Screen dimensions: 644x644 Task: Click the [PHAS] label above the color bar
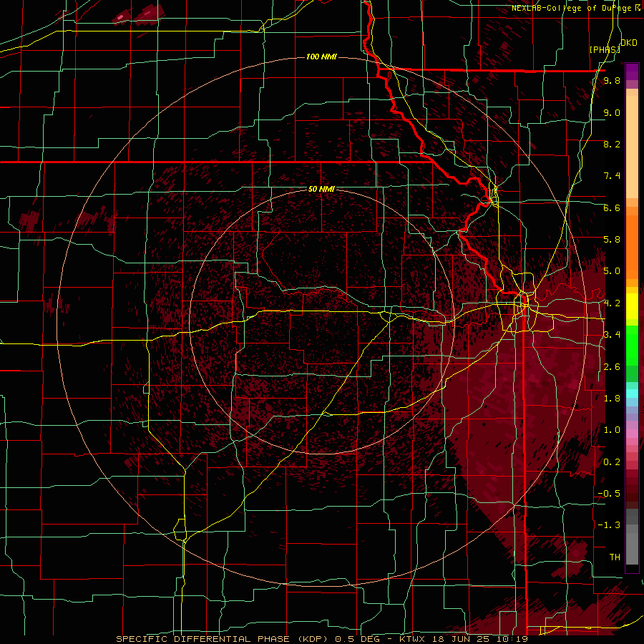[x=605, y=49]
